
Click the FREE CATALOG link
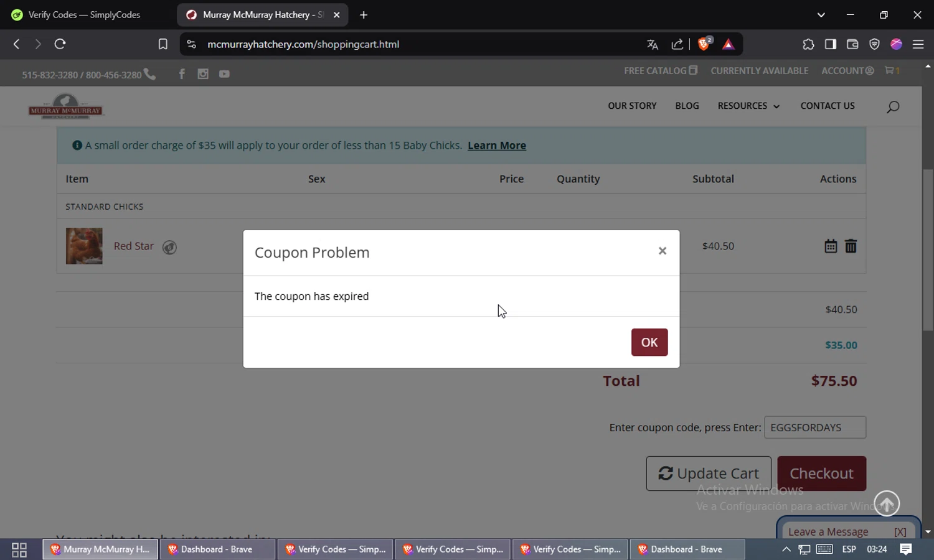pyautogui.click(x=661, y=71)
